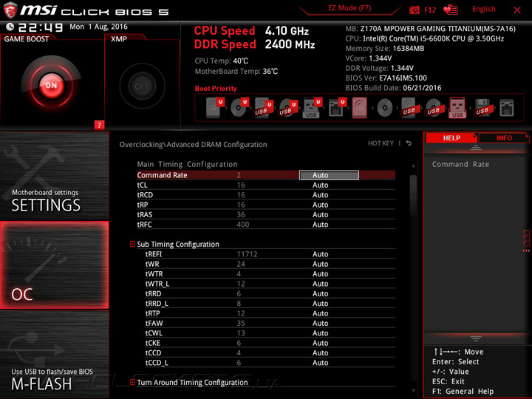The image size is (532, 399).
Task: Select the tWTR_L row
Action: tap(270, 284)
